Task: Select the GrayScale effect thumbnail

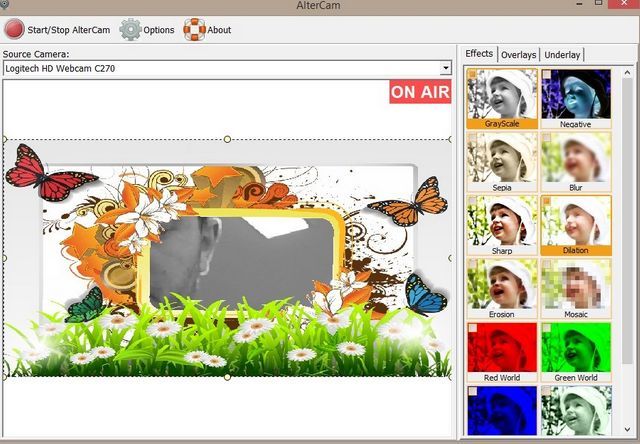Action: [x=502, y=98]
